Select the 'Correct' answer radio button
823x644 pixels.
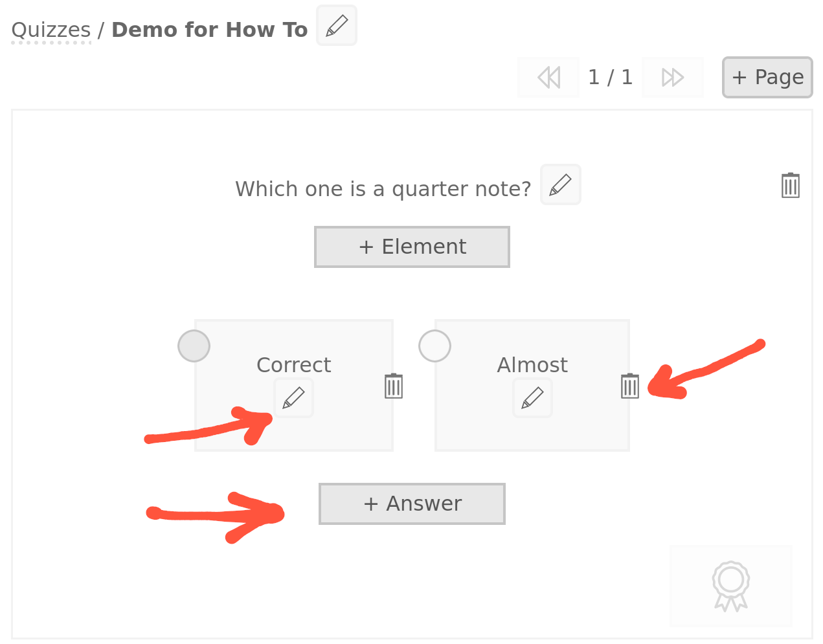tap(194, 346)
